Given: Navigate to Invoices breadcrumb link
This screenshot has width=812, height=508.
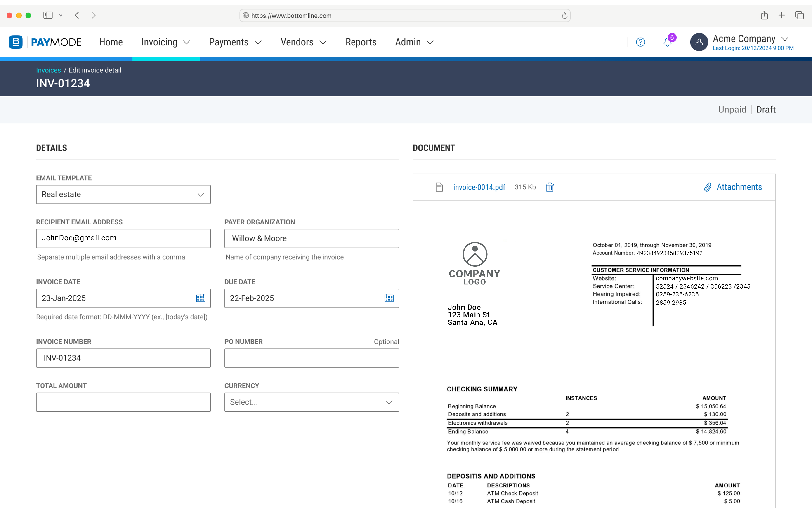Looking at the screenshot, I should click(48, 70).
